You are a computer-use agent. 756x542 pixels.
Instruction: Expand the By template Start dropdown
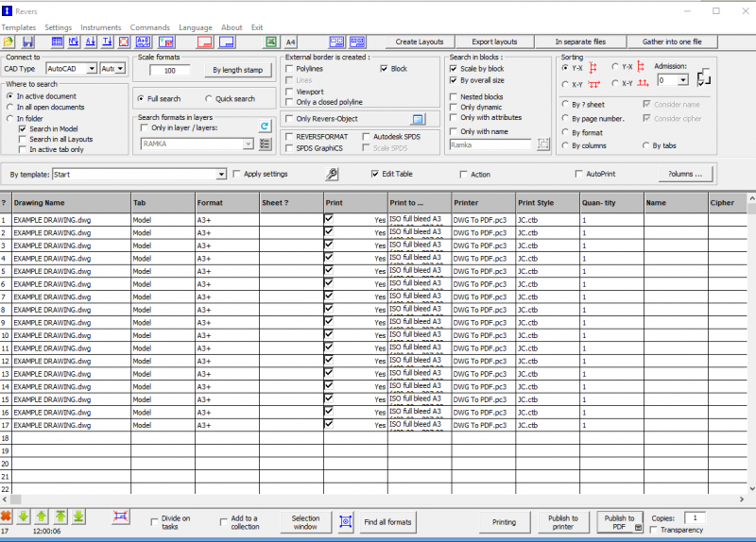(x=221, y=175)
